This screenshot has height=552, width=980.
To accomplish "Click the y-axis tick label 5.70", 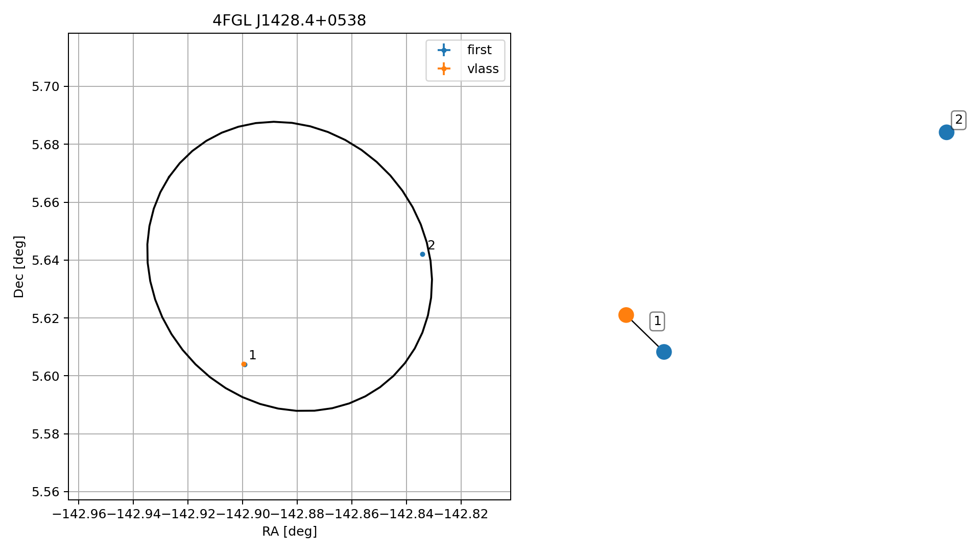I will click(x=45, y=87).
